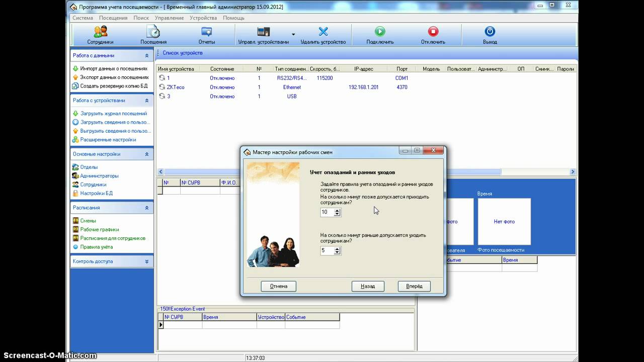The width and height of the screenshot is (644, 362).
Task: Click the COM1 port cell
Action: point(401,78)
